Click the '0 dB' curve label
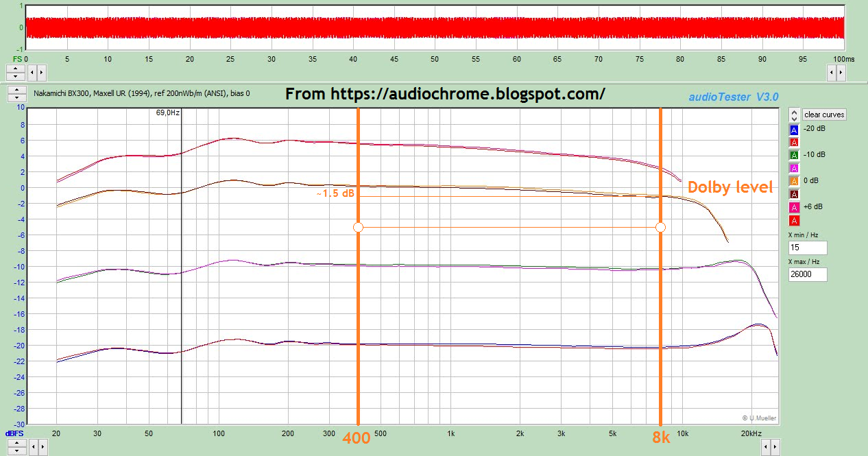Screen dimensions: 868x456 [810, 181]
